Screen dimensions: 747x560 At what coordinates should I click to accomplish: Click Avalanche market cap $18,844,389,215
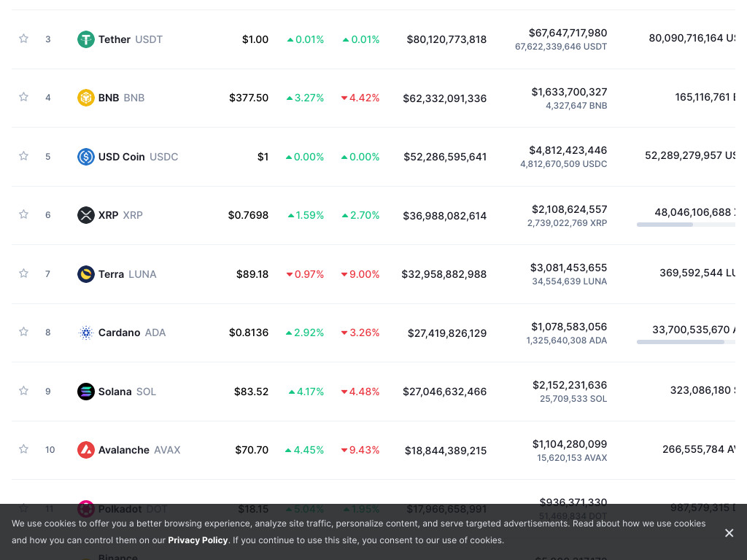pos(446,451)
